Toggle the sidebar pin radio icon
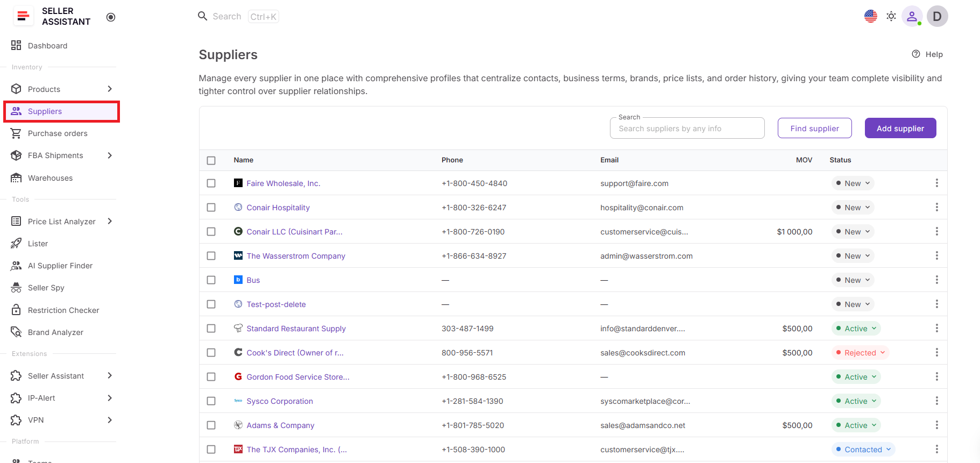Image resolution: width=980 pixels, height=463 pixels. [111, 17]
